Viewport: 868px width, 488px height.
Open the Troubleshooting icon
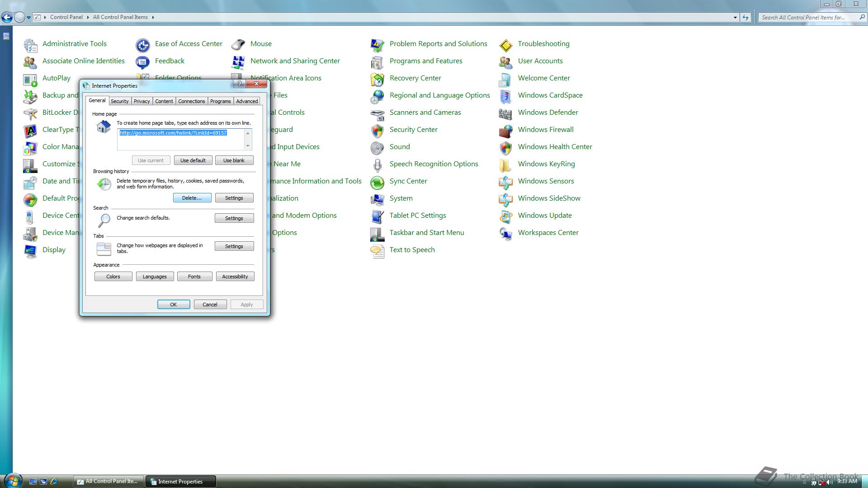[506, 45]
